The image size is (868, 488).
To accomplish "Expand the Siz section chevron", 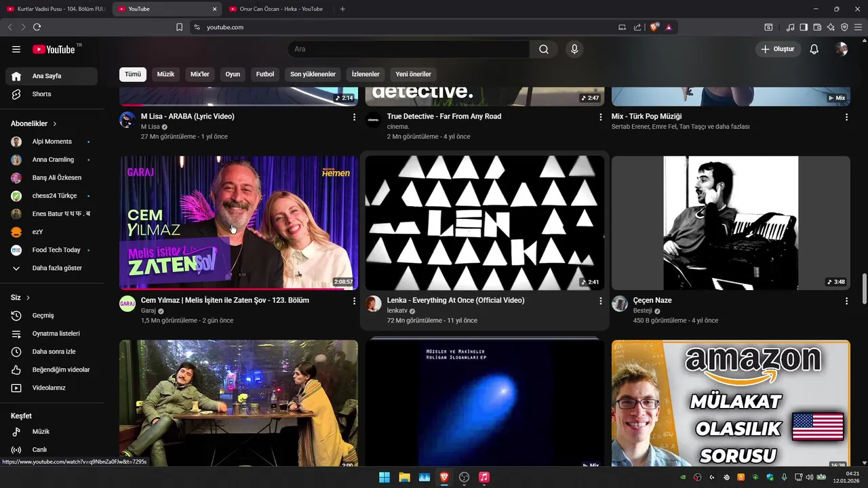I will pyautogui.click(x=28, y=298).
